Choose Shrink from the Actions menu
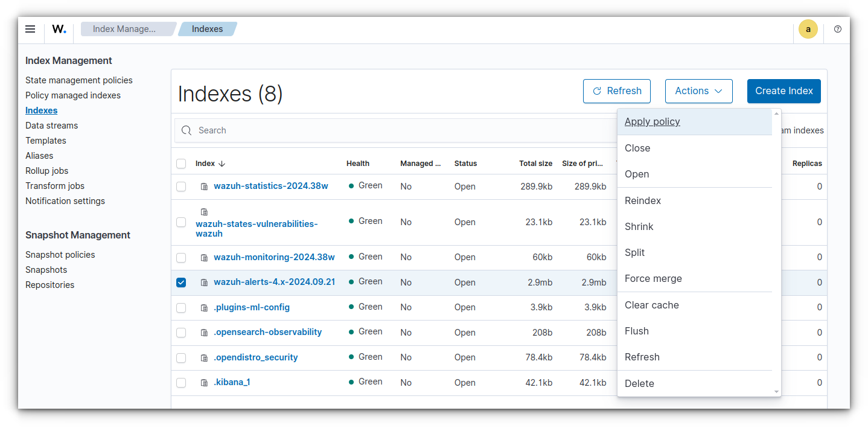Screen dimensions: 868x428 694,226
